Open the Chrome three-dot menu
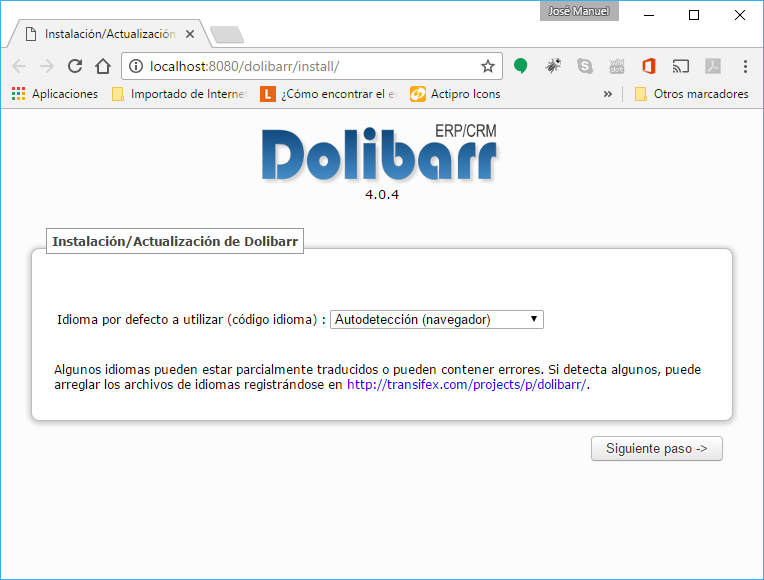 click(745, 66)
